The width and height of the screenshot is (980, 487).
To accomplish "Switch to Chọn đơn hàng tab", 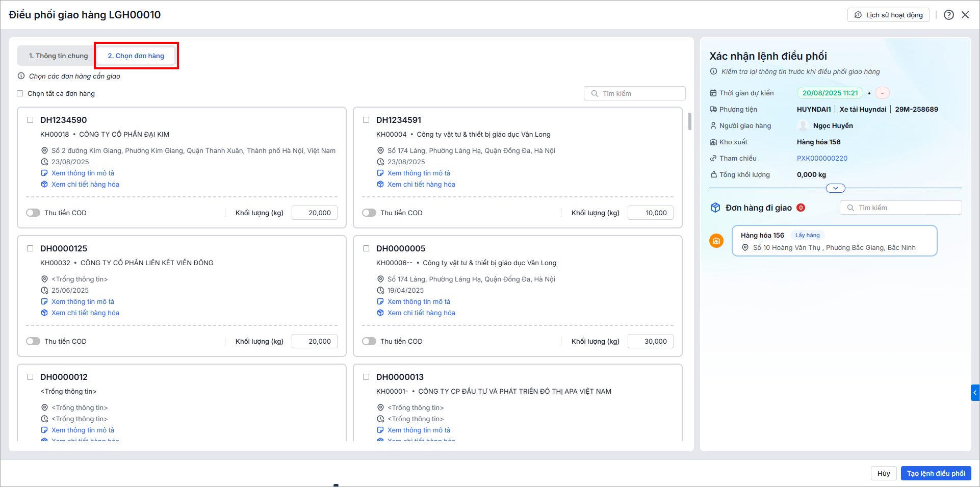I will pyautogui.click(x=136, y=56).
